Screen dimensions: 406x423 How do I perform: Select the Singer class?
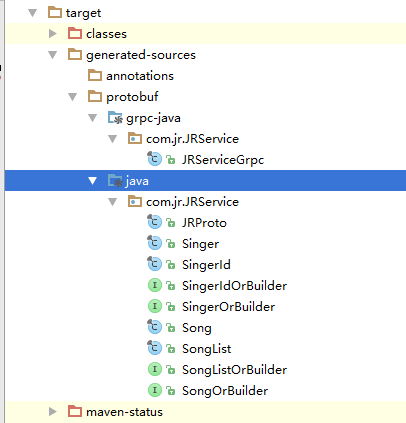(200, 244)
